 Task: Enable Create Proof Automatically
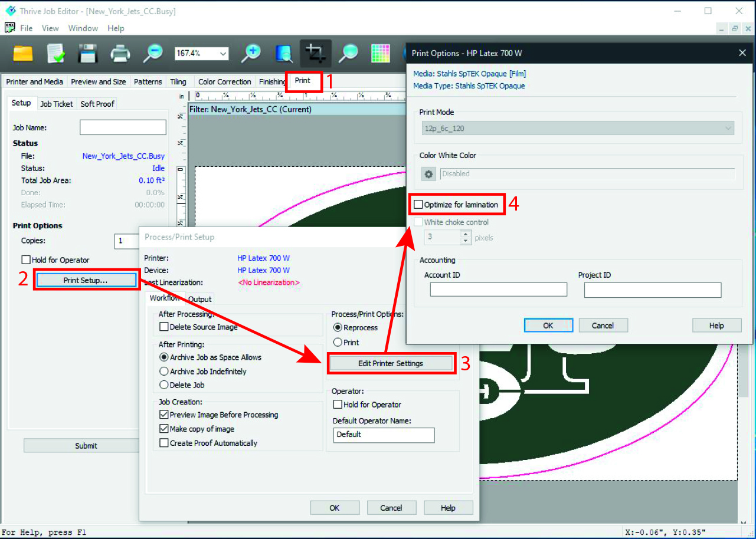[164, 443]
